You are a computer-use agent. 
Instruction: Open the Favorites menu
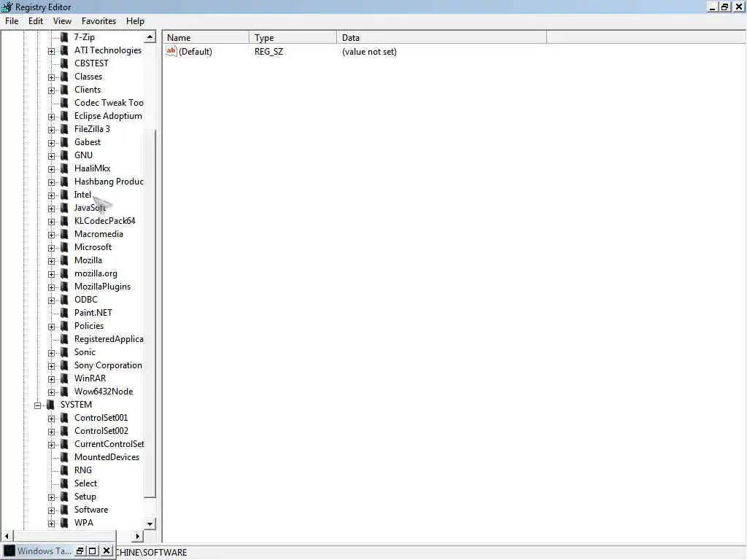(98, 21)
